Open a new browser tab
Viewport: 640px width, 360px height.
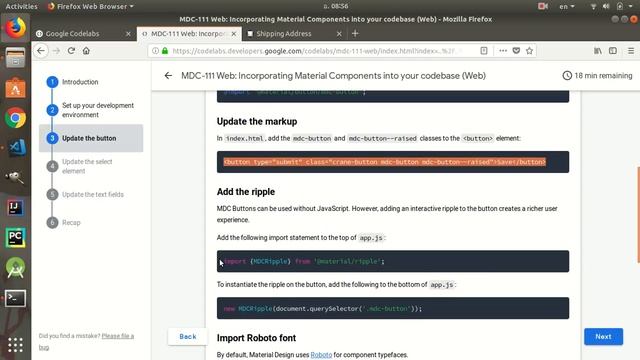[355, 33]
